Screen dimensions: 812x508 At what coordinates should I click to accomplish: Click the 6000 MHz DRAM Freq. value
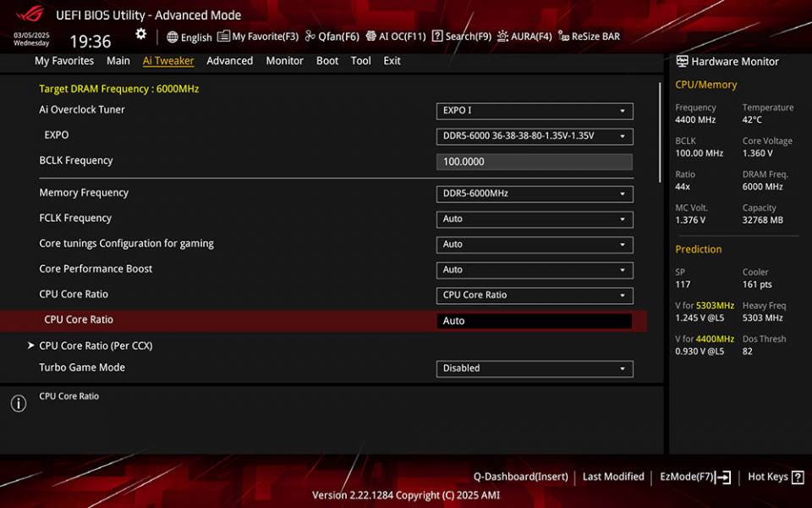pos(762,186)
